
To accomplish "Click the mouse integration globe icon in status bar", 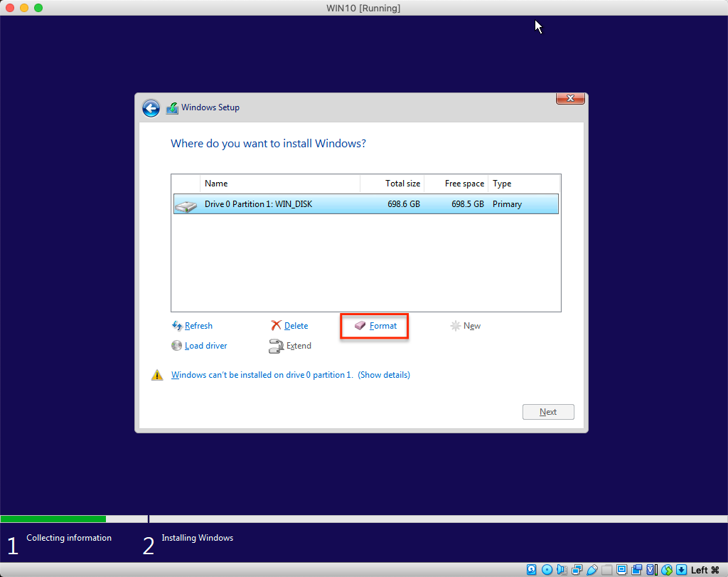I will (667, 570).
